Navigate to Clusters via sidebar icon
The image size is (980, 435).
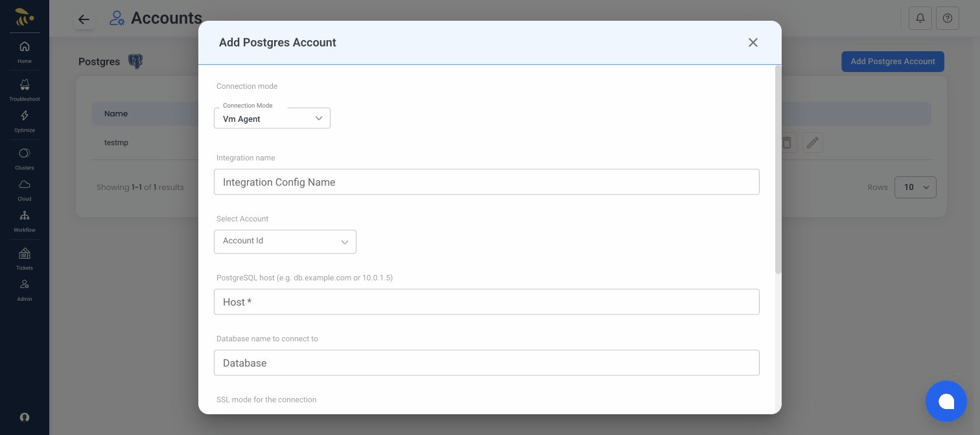[x=24, y=158]
